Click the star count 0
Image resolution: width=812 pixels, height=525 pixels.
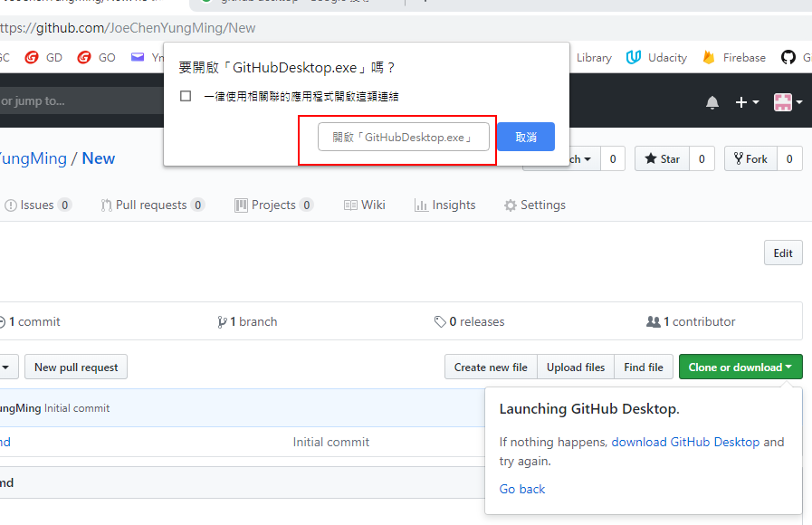(x=702, y=159)
